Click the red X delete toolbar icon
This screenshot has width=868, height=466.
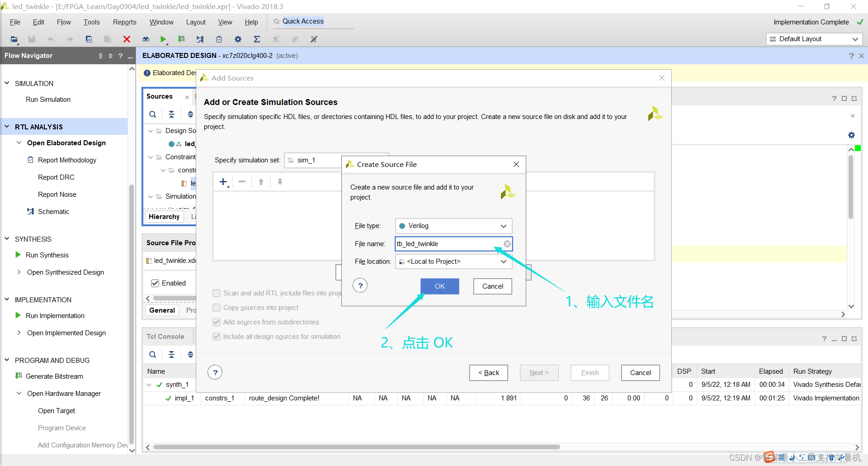(x=127, y=39)
